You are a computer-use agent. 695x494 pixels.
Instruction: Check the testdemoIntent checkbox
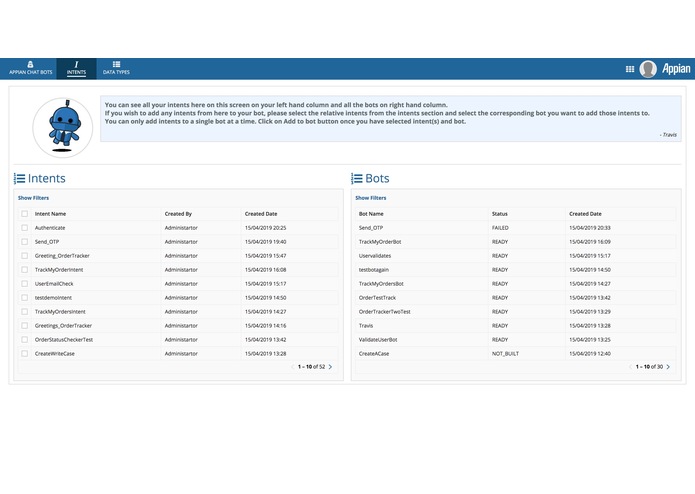24,298
